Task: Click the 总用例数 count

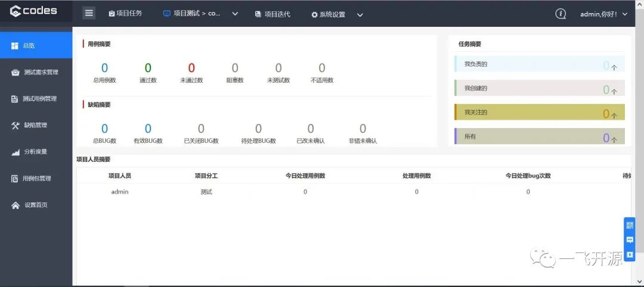Action: pyautogui.click(x=104, y=68)
